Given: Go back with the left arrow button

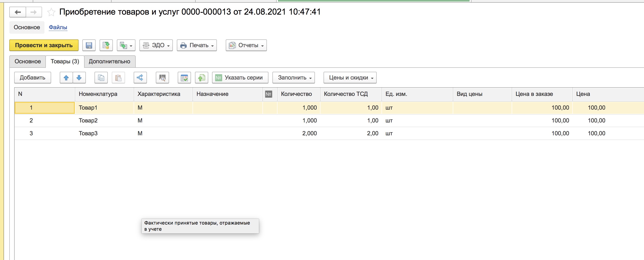Looking at the screenshot, I should pyautogui.click(x=17, y=12).
